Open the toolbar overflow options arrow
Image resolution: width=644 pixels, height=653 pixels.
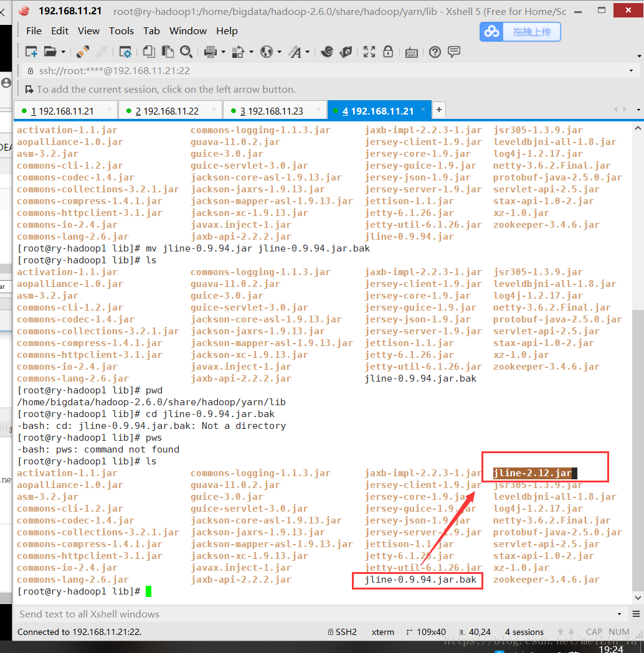point(639,56)
